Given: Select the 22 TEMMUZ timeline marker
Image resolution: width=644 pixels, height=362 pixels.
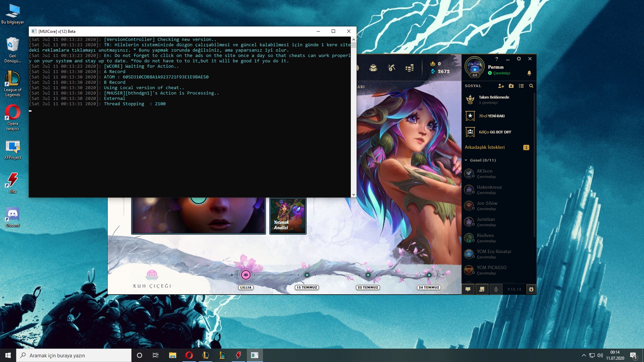Looking at the screenshot, I should (x=368, y=275).
